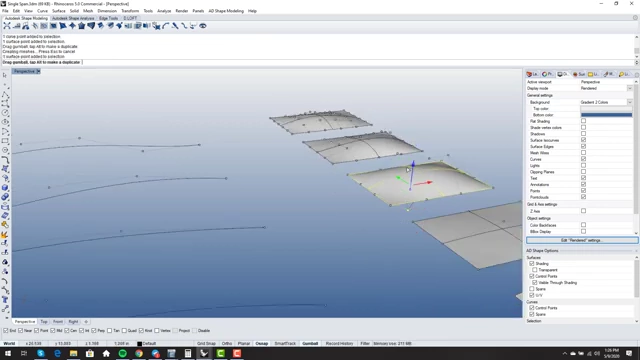Open the Background dropdown showing Gradient 2 Colors
The height and width of the screenshot is (360, 640).
click(630, 102)
